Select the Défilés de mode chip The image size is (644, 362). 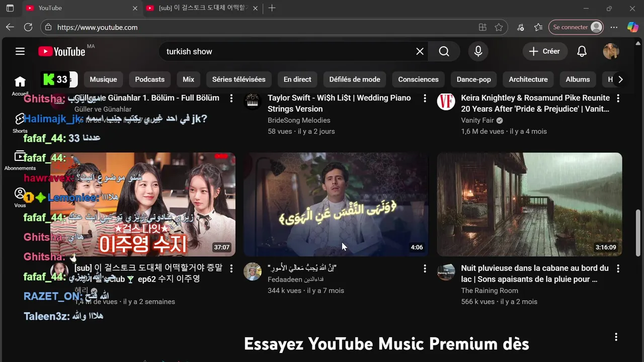[355, 79]
